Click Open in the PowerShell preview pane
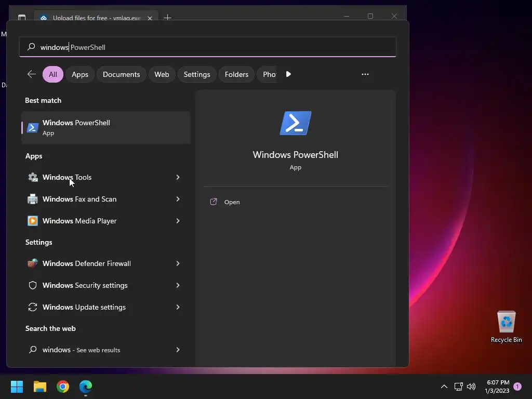Viewport: 532px width, 399px height. click(232, 202)
